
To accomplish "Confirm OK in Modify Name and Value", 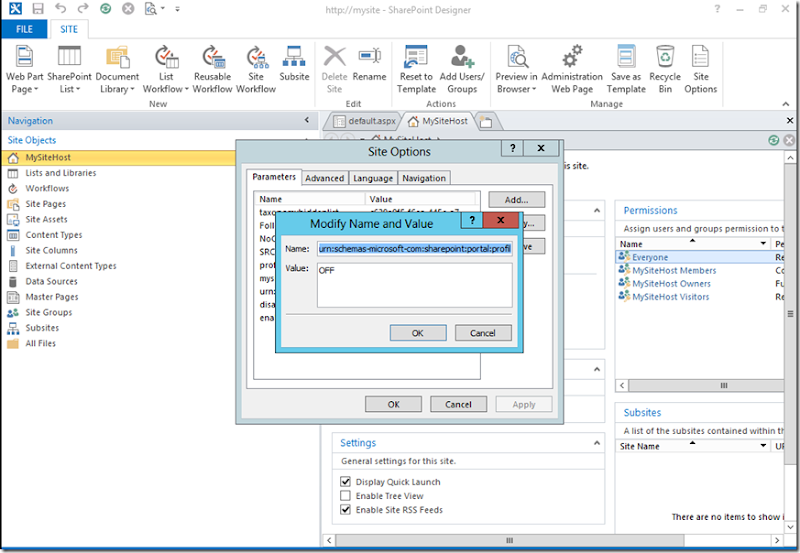I will coord(418,333).
